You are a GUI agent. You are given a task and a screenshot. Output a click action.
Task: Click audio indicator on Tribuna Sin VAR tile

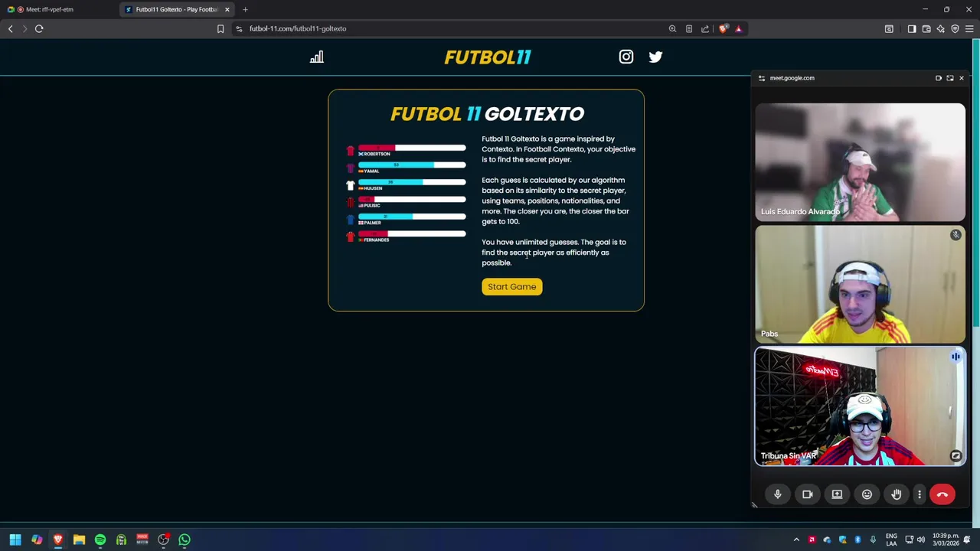(955, 357)
